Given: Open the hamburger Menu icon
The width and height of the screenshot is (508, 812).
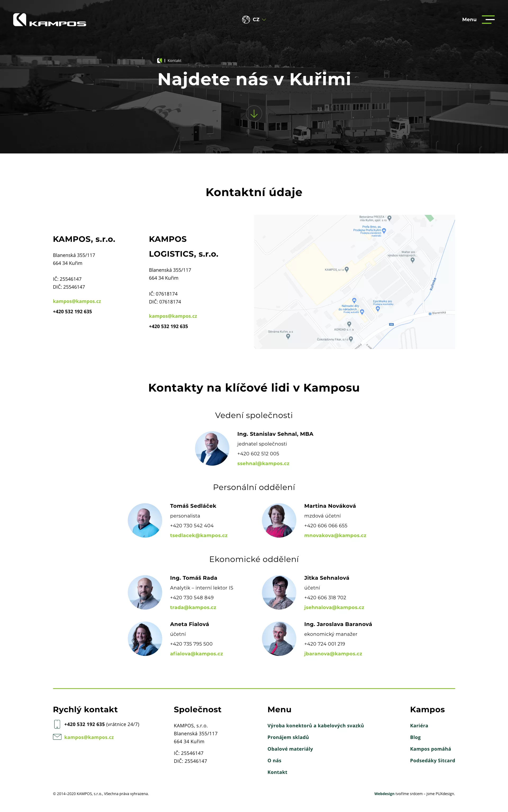Looking at the screenshot, I should coord(488,20).
